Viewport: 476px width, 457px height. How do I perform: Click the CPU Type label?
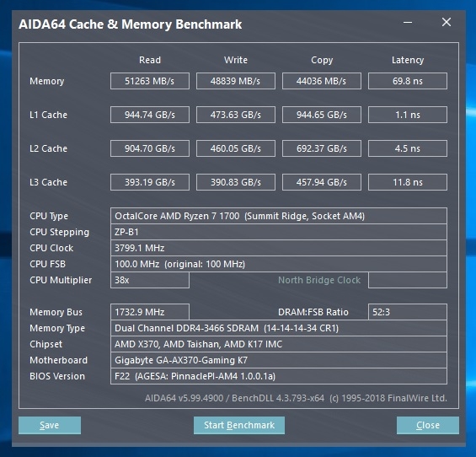pos(49,216)
